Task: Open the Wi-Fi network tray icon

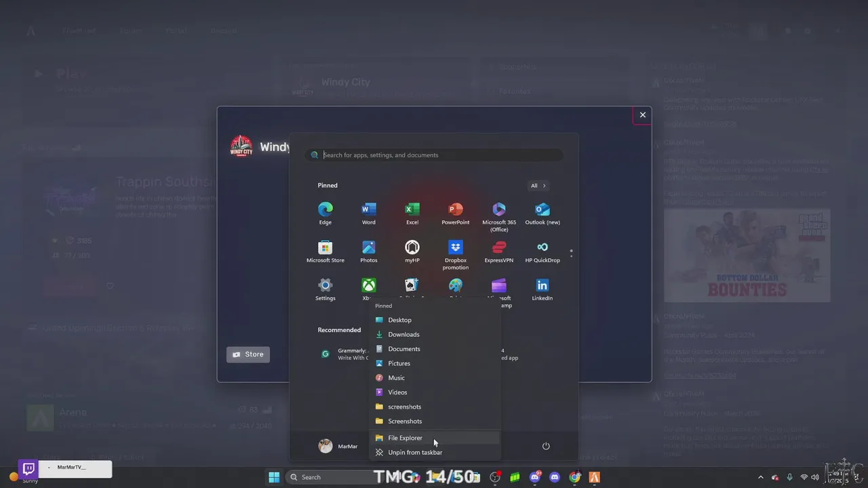Action: (x=804, y=477)
